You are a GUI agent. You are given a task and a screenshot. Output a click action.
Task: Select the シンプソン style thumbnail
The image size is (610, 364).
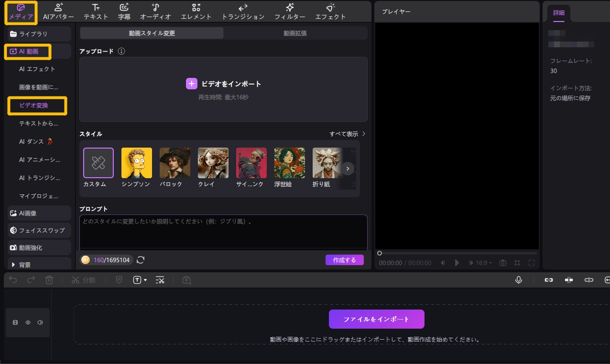[x=136, y=162]
